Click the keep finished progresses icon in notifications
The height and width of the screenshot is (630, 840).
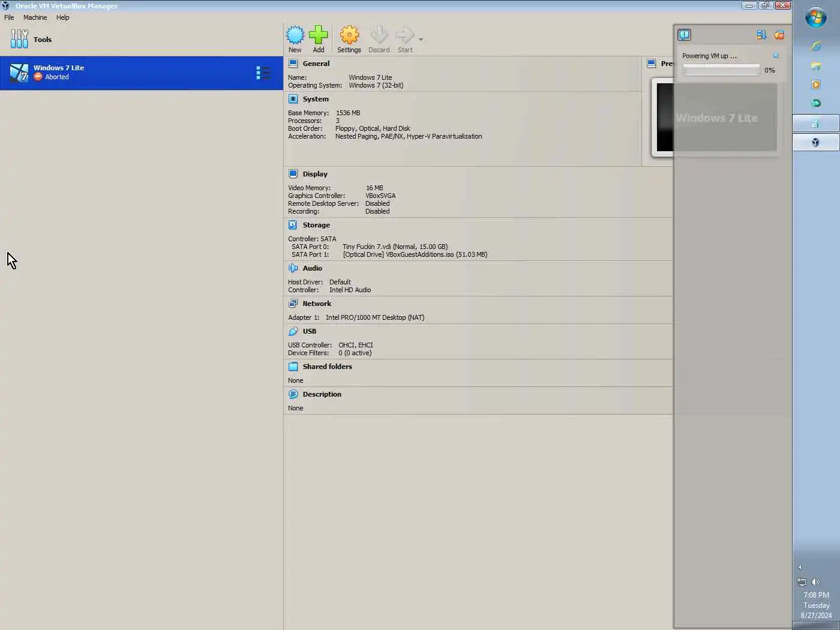click(x=761, y=35)
